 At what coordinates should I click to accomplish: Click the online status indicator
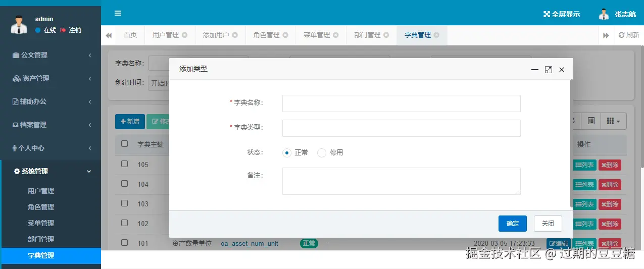[46, 30]
